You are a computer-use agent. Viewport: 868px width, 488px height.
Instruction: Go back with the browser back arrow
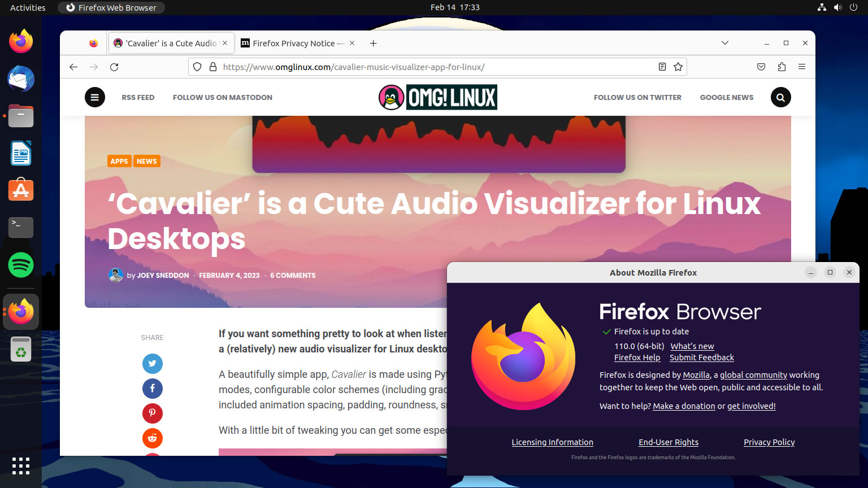(x=73, y=67)
